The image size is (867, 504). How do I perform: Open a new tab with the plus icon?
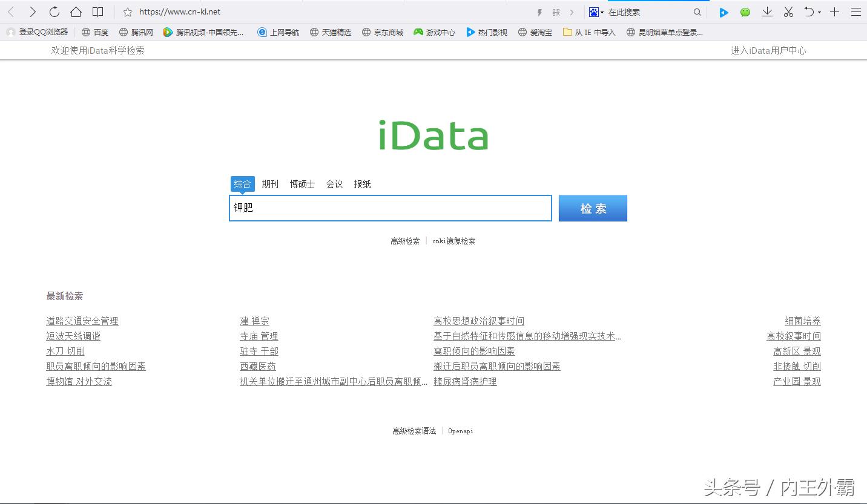[x=834, y=11]
